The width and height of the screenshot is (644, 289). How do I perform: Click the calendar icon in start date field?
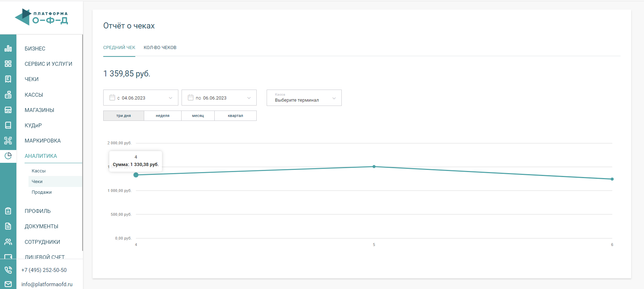point(112,97)
